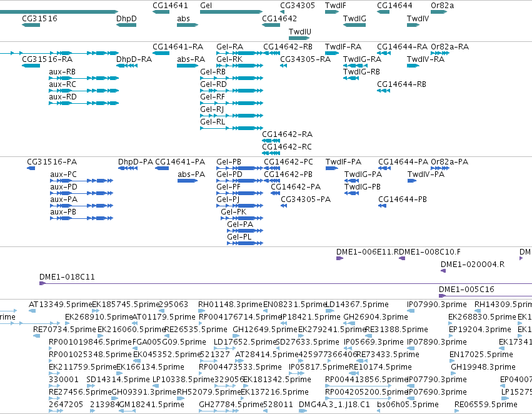
Task: Select the RE06559.5prime EST label
Action: pos(486,405)
